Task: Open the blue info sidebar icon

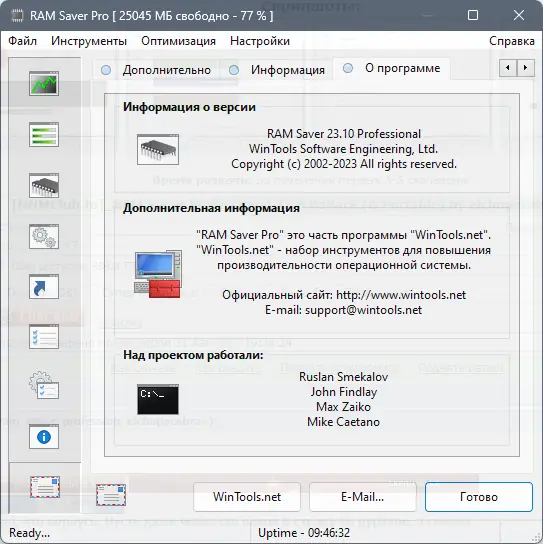Action: [44, 437]
